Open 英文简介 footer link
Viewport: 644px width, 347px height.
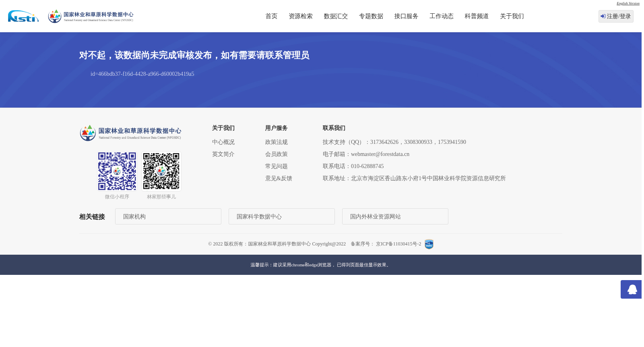coord(223,154)
